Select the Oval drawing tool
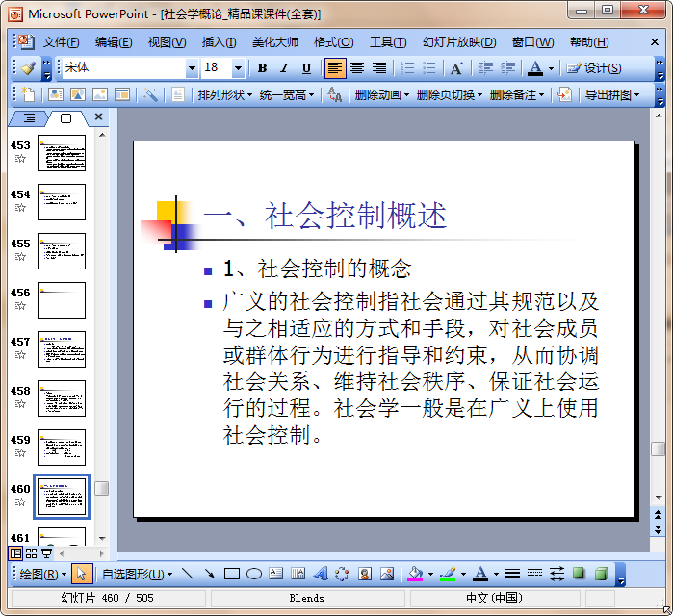Image resolution: width=673 pixels, height=616 pixels. pos(254,574)
